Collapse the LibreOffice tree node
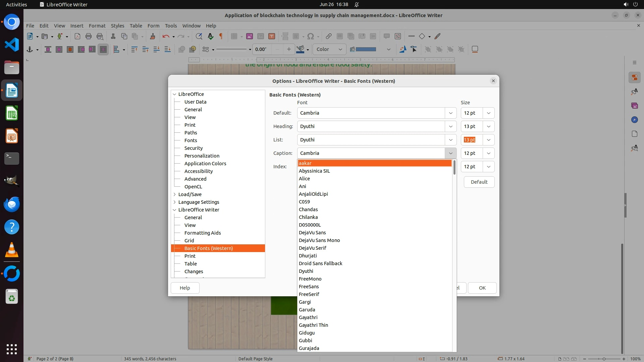This screenshot has width=644, height=362. 175,94
